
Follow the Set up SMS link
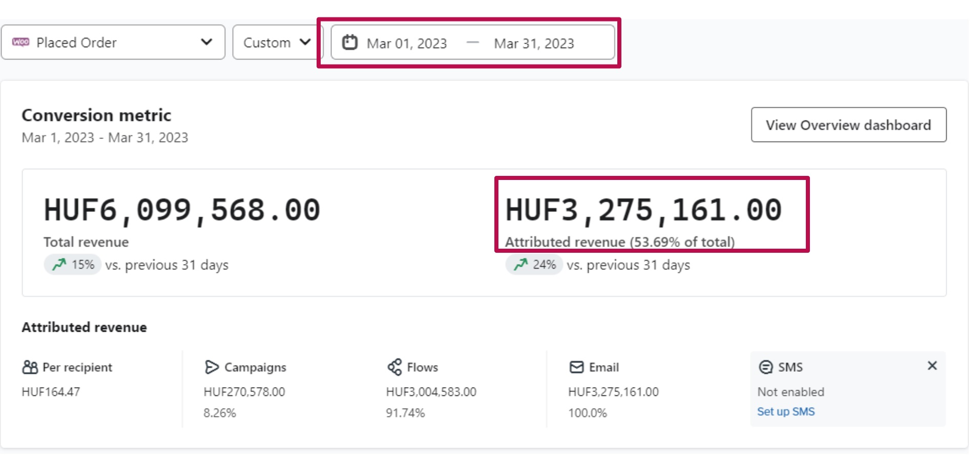785,412
